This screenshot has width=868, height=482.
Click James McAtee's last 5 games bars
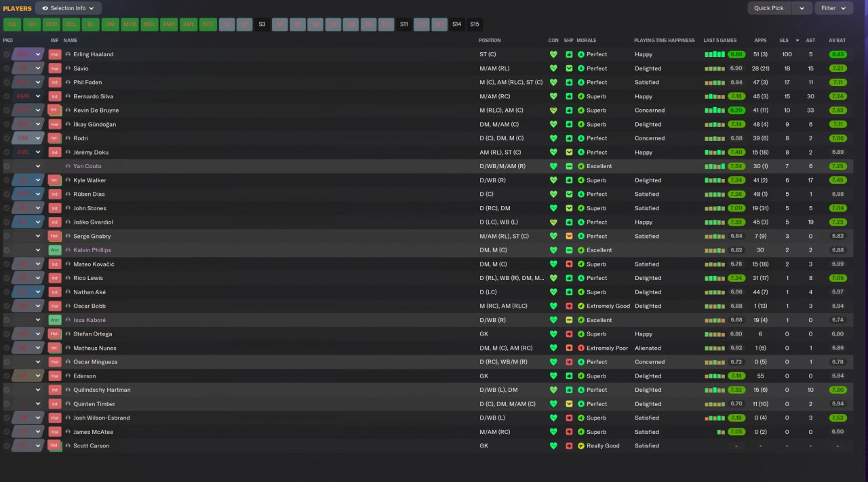721,432
